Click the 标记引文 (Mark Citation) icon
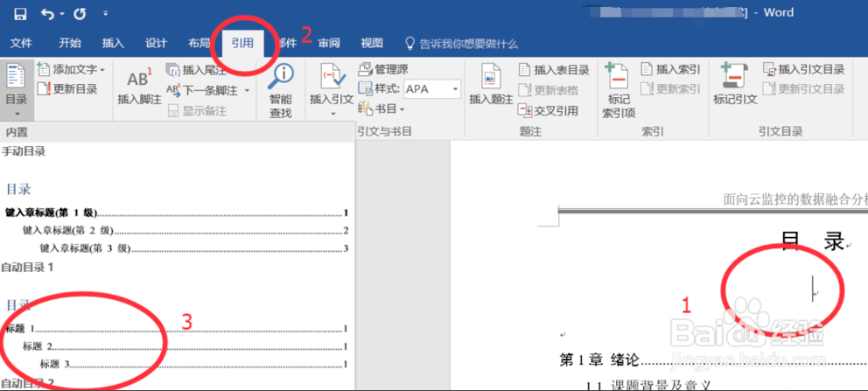This screenshot has height=391, width=868. (734, 87)
